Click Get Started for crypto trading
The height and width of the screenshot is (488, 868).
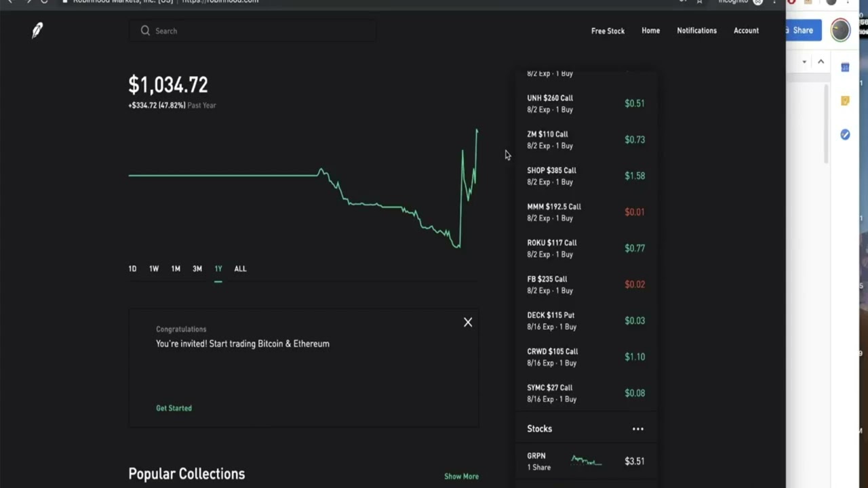[x=174, y=408]
